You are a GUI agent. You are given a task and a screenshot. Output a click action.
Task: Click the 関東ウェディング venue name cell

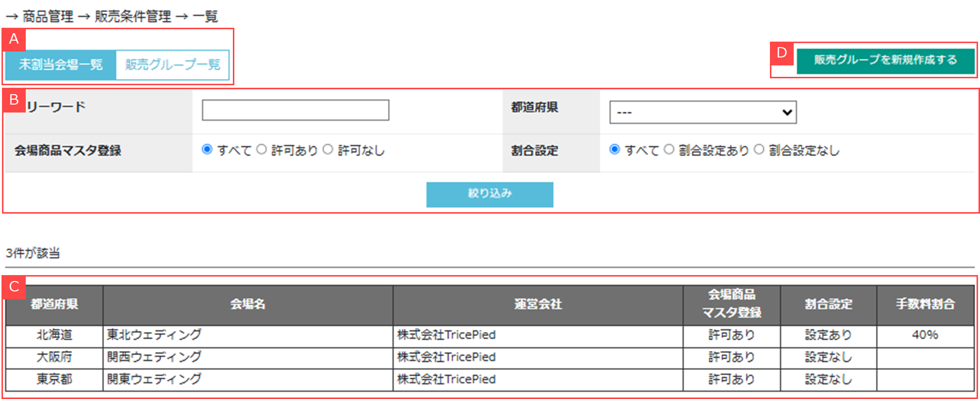click(x=154, y=379)
